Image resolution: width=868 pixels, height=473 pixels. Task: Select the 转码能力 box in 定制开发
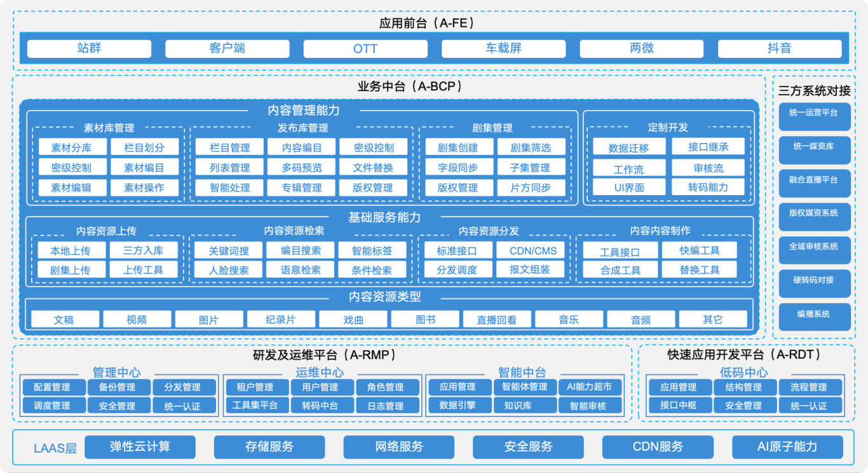[x=708, y=187]
